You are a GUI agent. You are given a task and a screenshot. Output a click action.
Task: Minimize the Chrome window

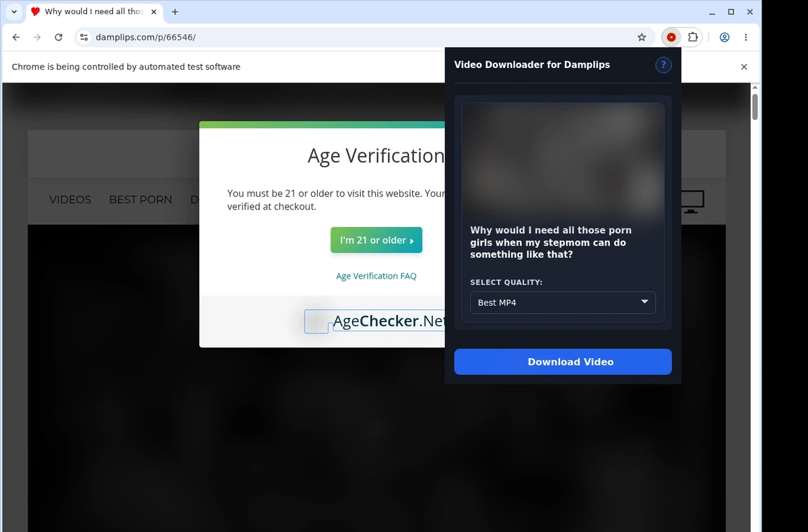[x=712, y=11]
